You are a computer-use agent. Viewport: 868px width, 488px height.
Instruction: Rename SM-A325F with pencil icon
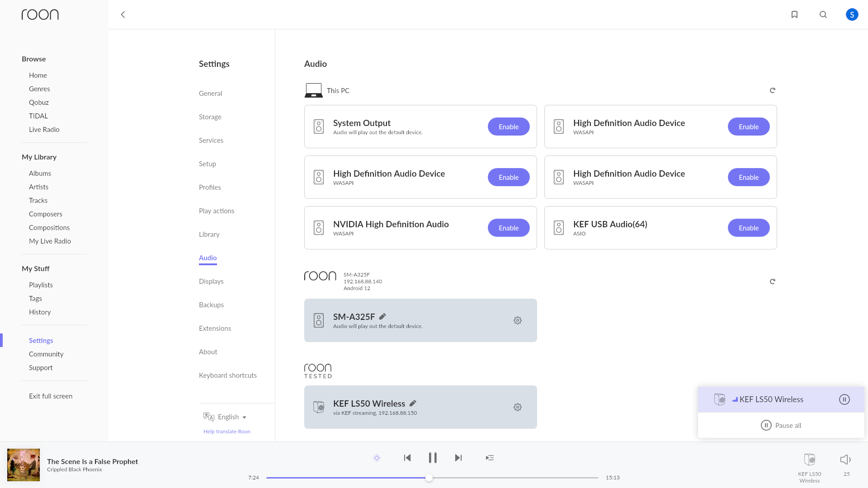[382, 316]
